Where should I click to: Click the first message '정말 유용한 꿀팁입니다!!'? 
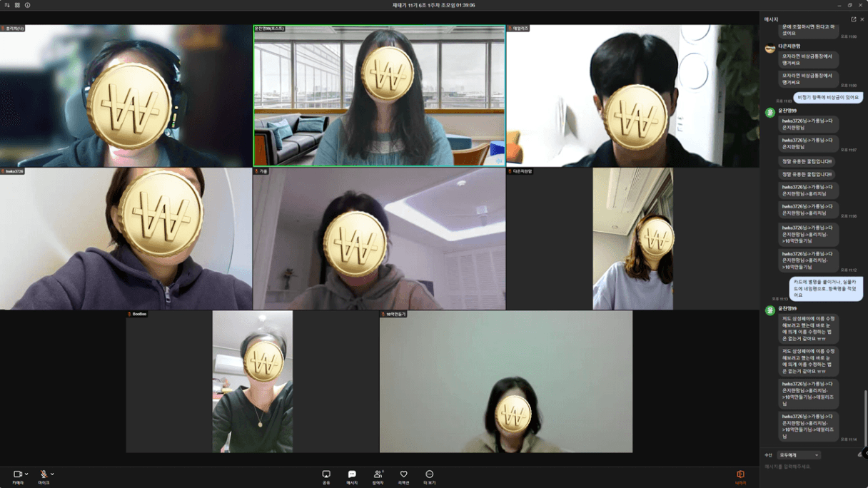[x=807, y=161]
